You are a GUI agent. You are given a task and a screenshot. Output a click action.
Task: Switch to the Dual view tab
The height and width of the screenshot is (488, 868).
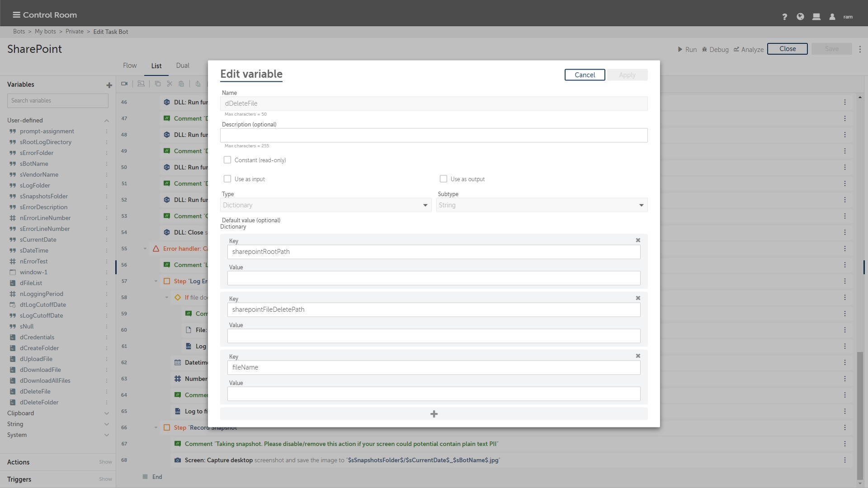(183, 66)
